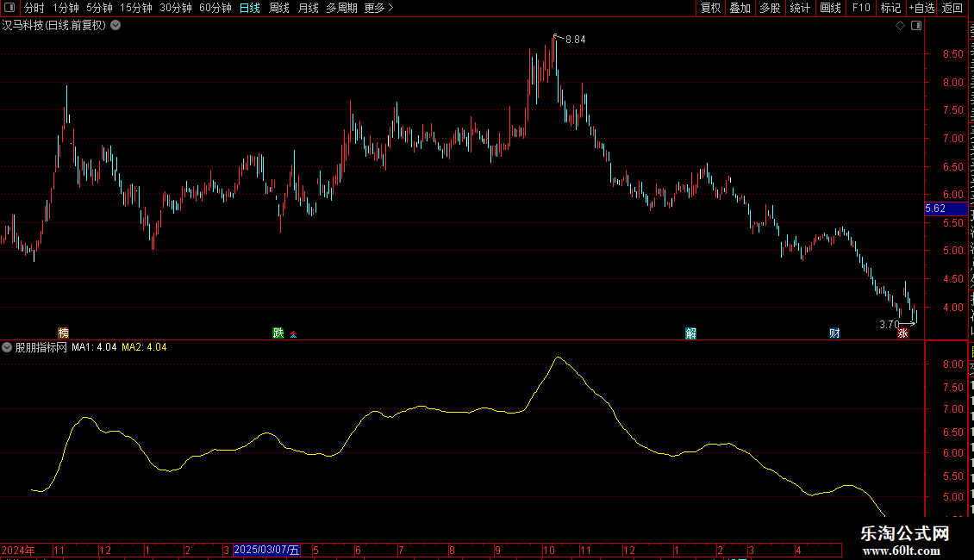Click the 返回 back button
Viewport: 974px width, 560px height.
pyautogui.click(x=952, y=8)
